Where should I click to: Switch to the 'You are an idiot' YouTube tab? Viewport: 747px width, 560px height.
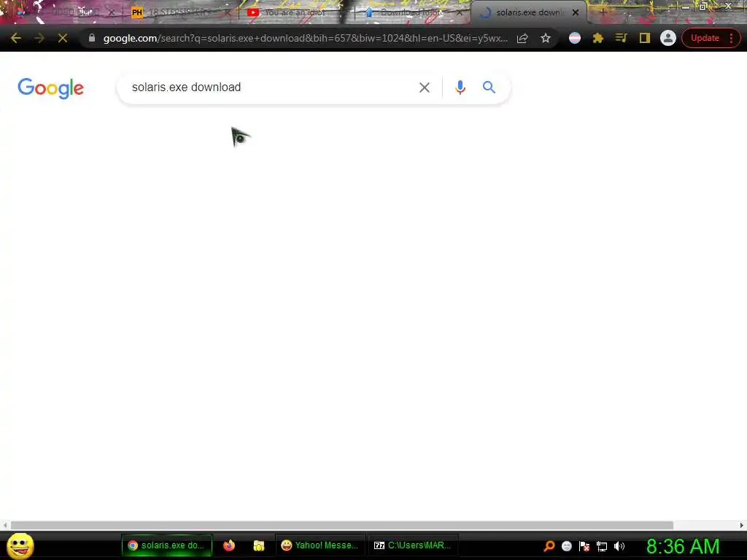pos(295,12)
